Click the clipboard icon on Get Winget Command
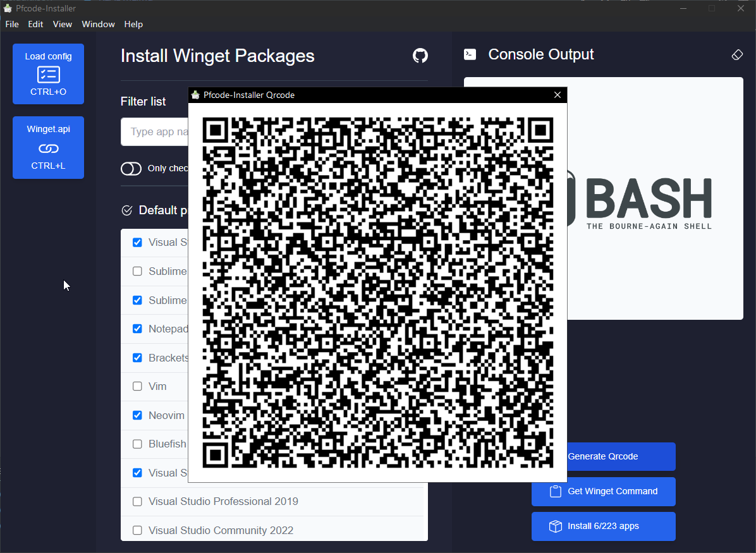The image size is (756, 553). coord(556,491)
